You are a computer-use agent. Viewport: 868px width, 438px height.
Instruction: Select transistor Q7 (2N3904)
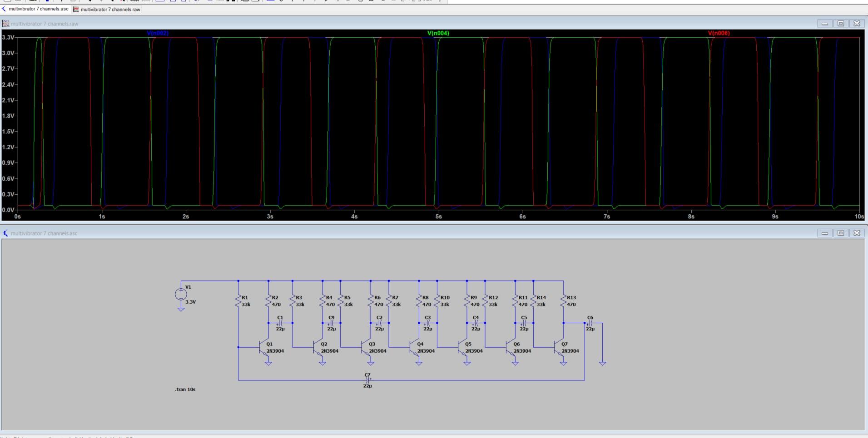(559, 348)
